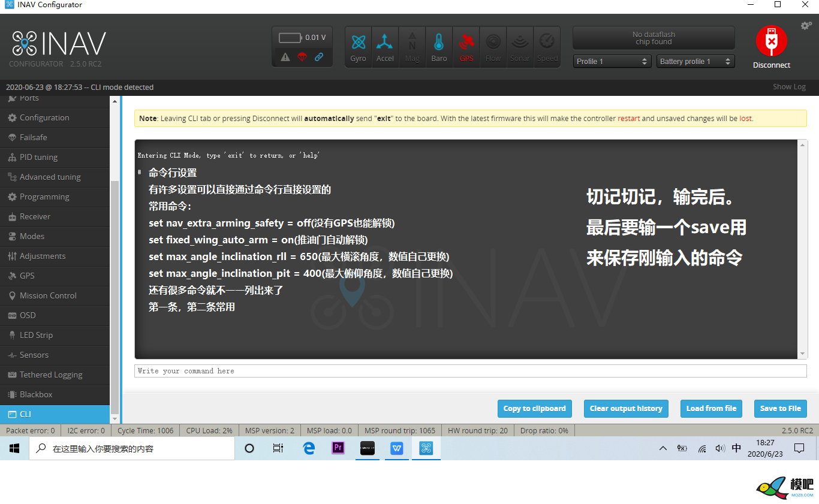Click Clear output history button
The height and width of the screenshot is (504, 819).
click(626, 409)
